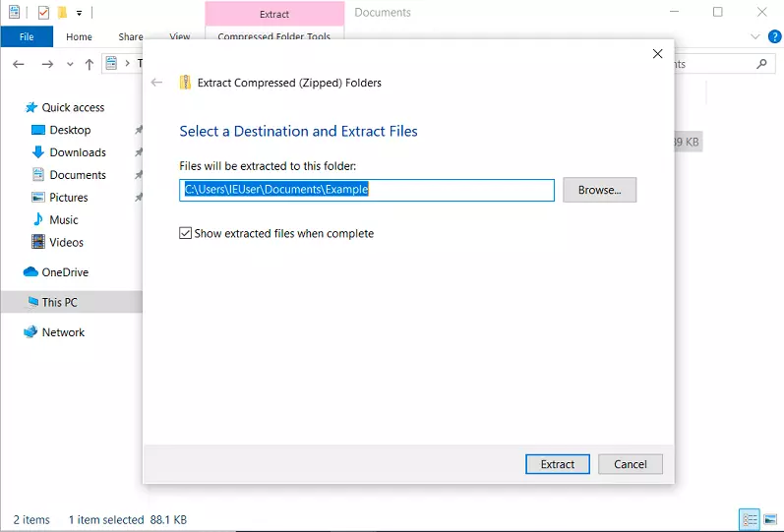
Task: Click the OneDrive cloud icon
Action: pos(30,271)
